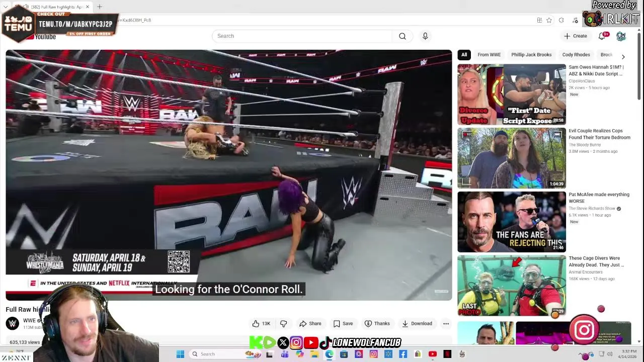
Task: Click the WWE channel avatar
Action: point(13,323)
